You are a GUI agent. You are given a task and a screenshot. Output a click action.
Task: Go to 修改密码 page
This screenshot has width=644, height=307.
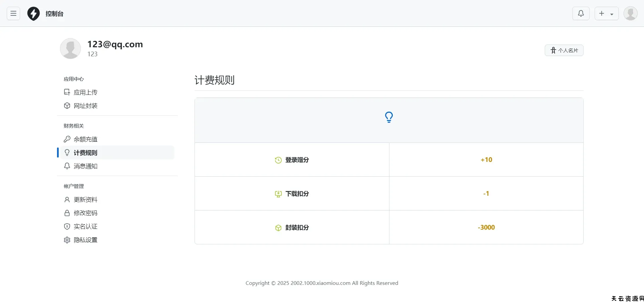click(x=85, y=213)
